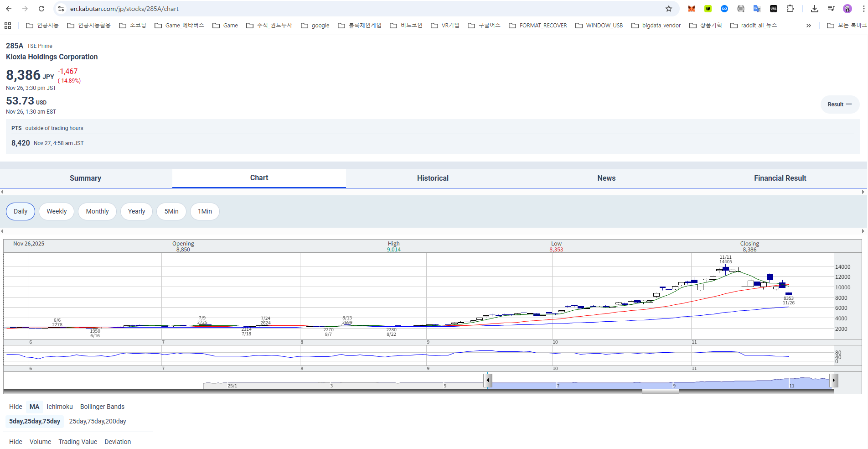Go forward in browser history
This screenshot has width=868, height=449.
25,9
